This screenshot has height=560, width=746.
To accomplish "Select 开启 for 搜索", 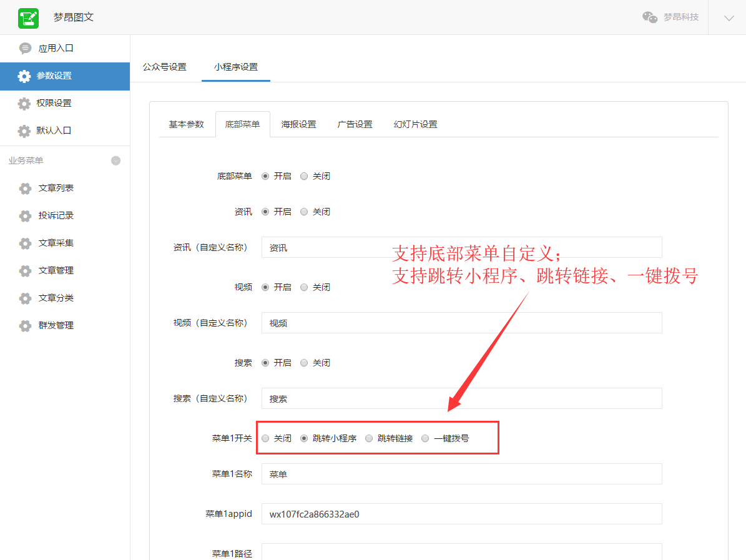I will (x=265, y=363).
